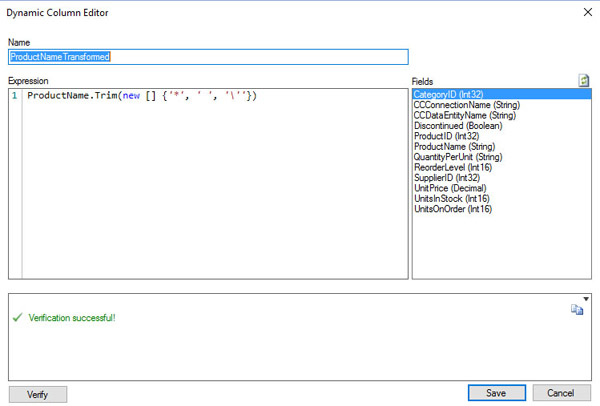
Task: Click ProductName (String) in the Fields list
Action: 455,147
